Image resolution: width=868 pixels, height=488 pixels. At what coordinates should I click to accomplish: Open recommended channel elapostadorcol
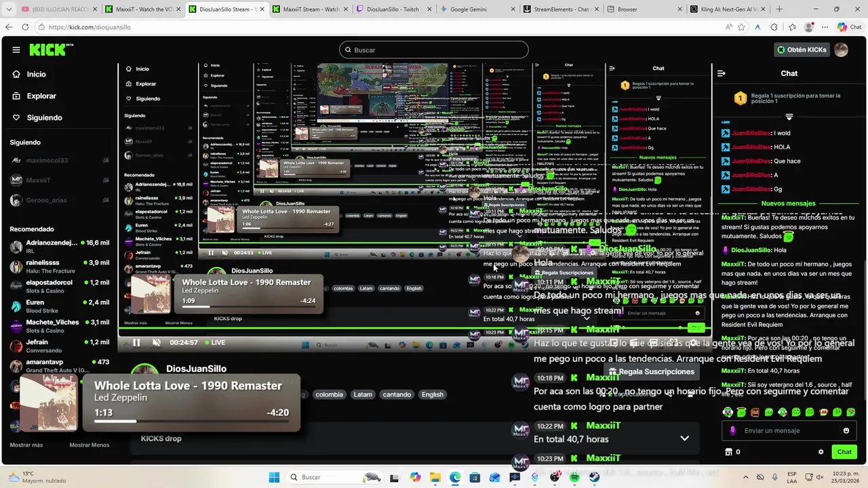59,286
